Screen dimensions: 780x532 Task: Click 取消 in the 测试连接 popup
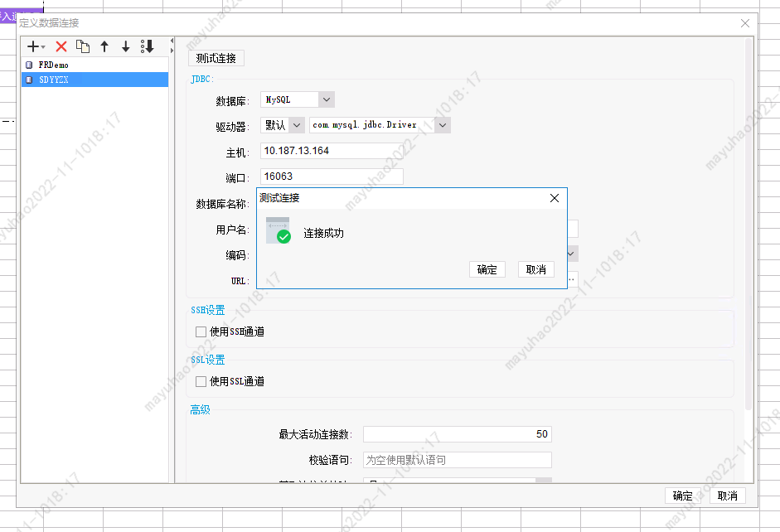coord(535,269)
